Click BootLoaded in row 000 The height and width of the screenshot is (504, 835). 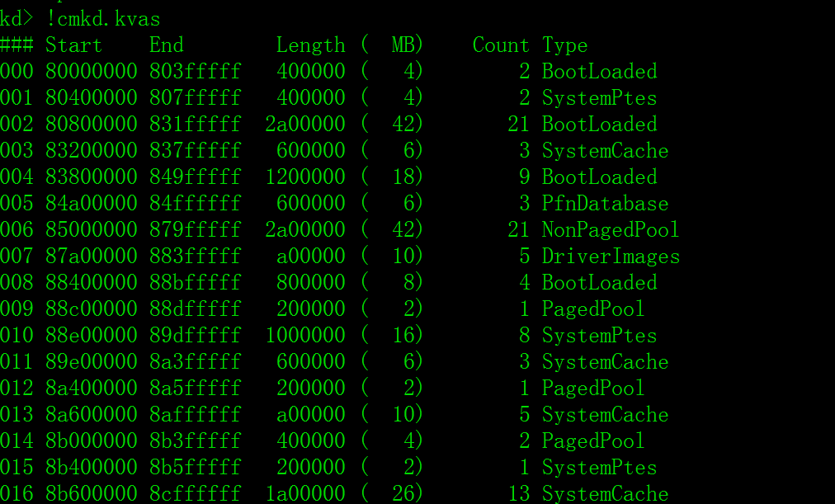600,71
